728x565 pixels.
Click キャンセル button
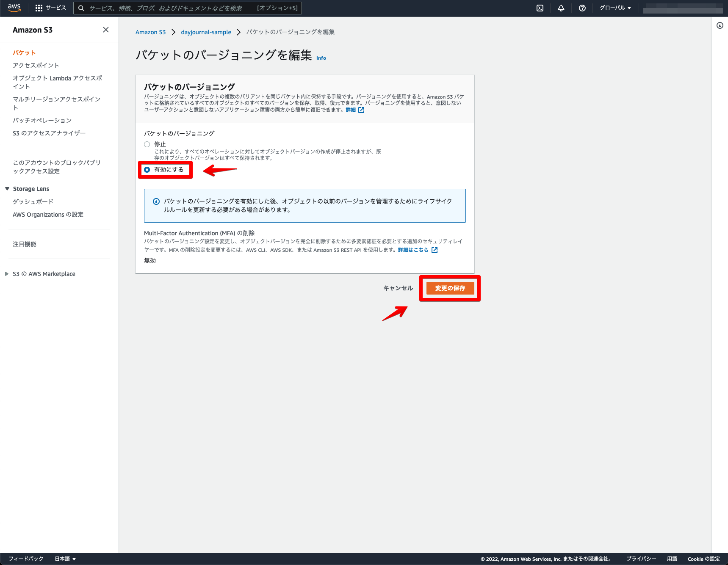click(398, 288)
